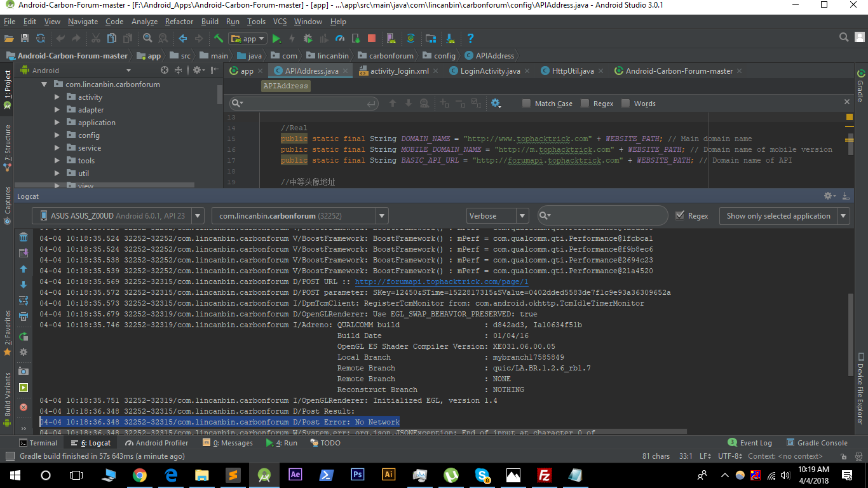Click the TODO tool window button
The height and width of the screenshot is (488, 868).
pos(325,443)
